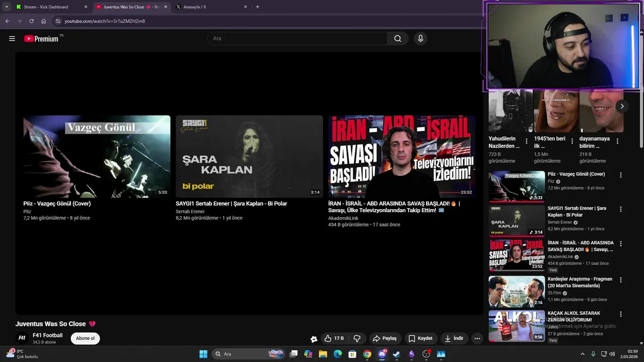The width and height of the screenshot is (644, 362).
Task: Open Microsoft Edge from the taskbar
Action: click(338, 354)
